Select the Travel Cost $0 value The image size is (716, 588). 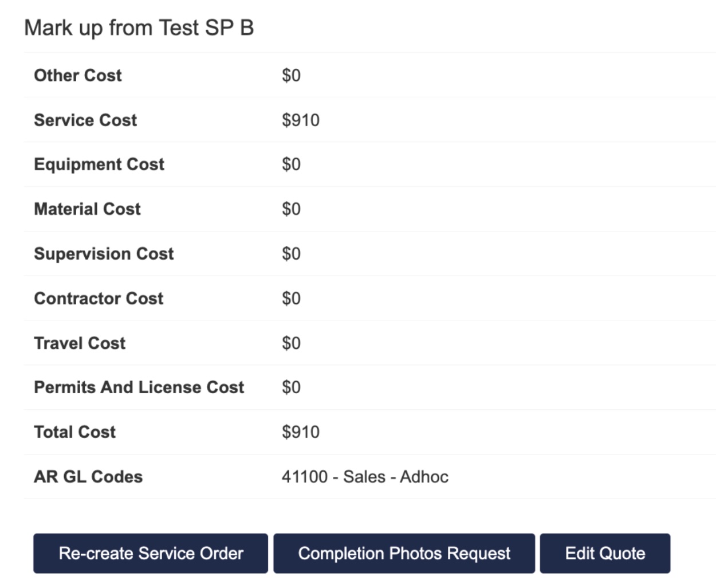[x=291, y=343]
